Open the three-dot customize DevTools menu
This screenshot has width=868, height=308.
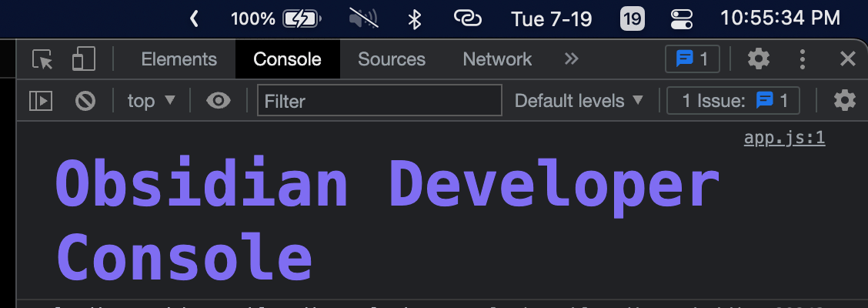(803, 59)
